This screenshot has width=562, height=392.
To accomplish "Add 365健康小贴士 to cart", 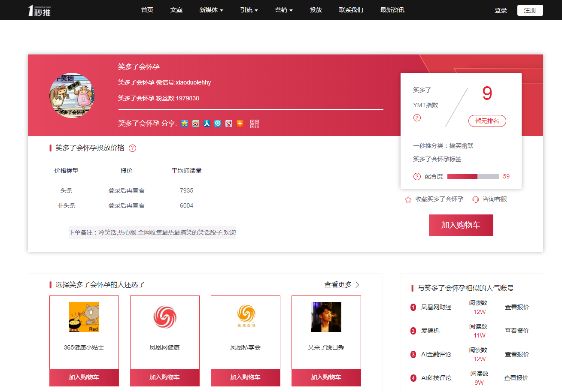I will click(84, 377).
